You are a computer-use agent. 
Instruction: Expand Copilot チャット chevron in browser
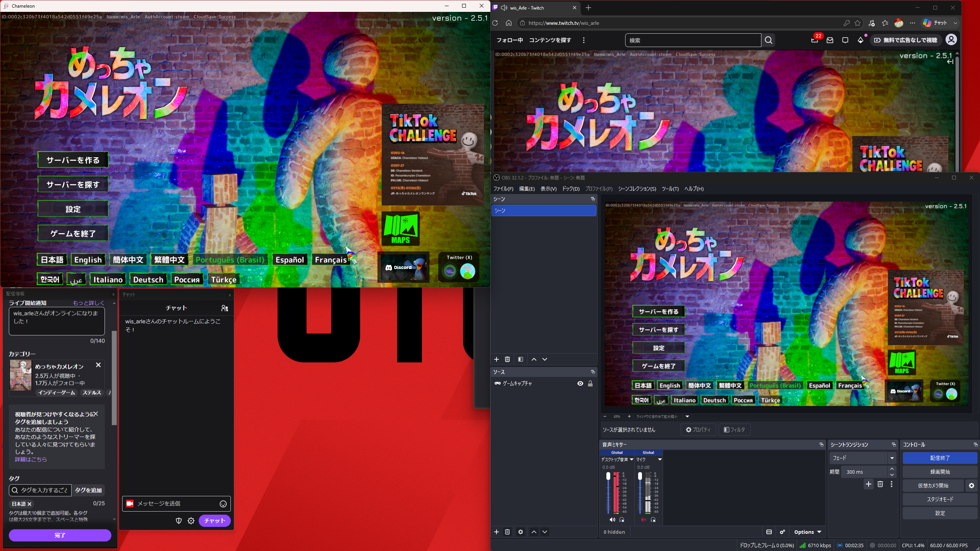tap(955, 23)
